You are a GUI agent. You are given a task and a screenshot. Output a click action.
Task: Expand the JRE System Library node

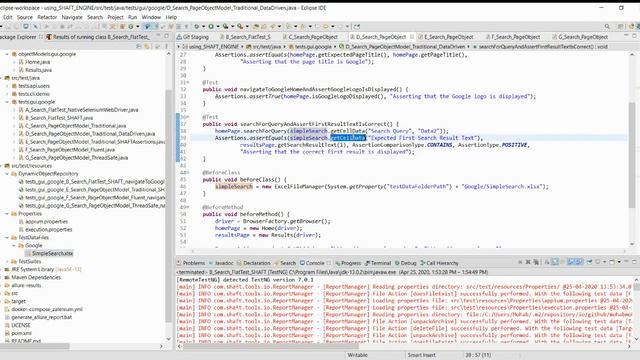[1, 269]
